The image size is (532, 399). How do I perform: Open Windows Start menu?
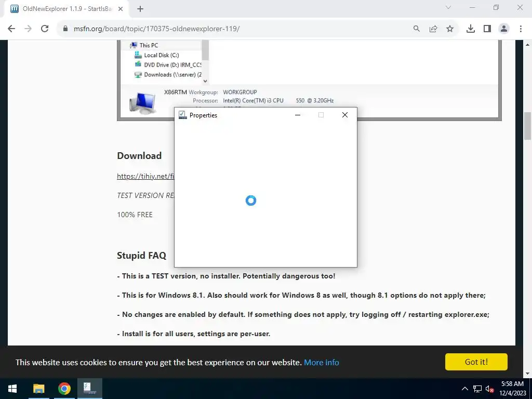pyautogui.click(x=12, y=389)
